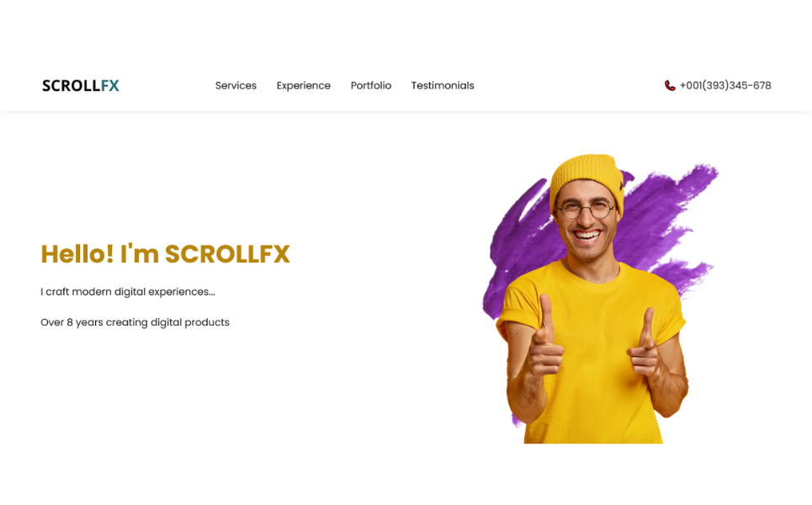
Task: Click the red phone icon
Action: [670, 86]
